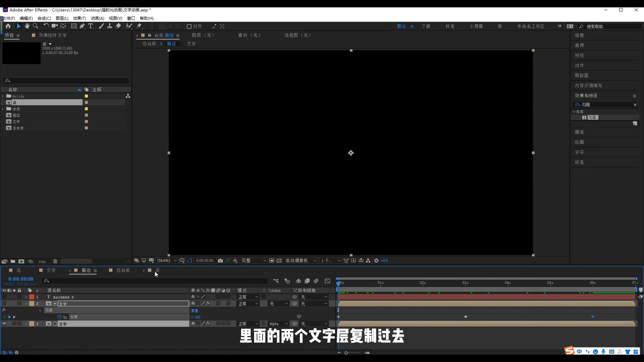Screen dimensions: 644x362
Task: Select the Hand tool in the toolbar
Action: pos(27,26)
